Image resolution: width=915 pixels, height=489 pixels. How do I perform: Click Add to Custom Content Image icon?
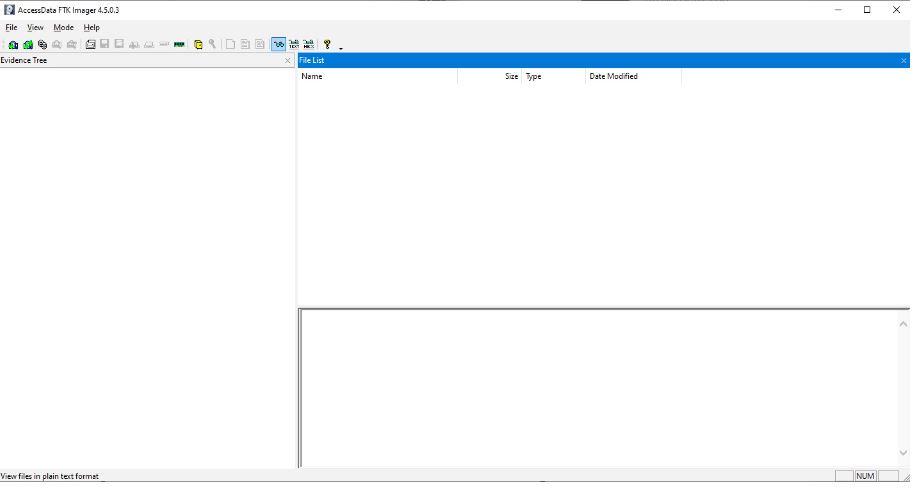pyautogui.click(x=134, y=44)
